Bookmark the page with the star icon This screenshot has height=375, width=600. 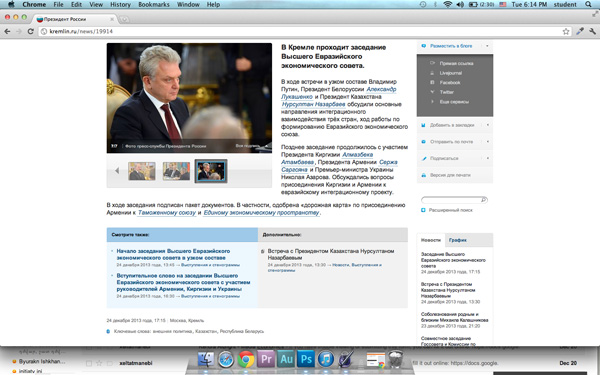[x=566, y=31]
